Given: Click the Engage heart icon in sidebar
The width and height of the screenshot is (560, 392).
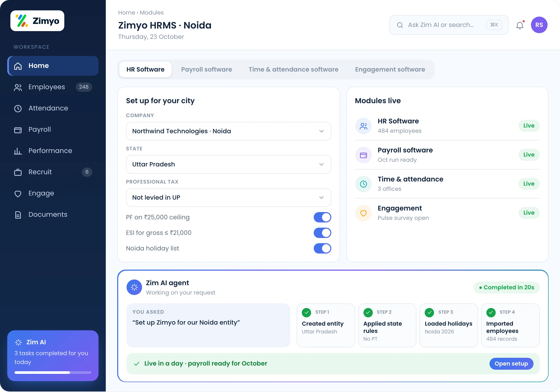Looking at the screenshot, I should (18, 194).
